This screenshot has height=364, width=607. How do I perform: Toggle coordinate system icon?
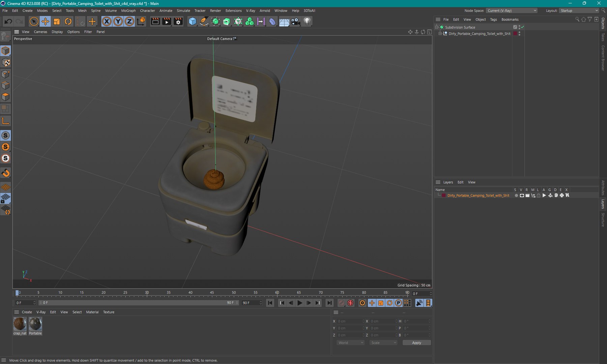pos(141,22)
